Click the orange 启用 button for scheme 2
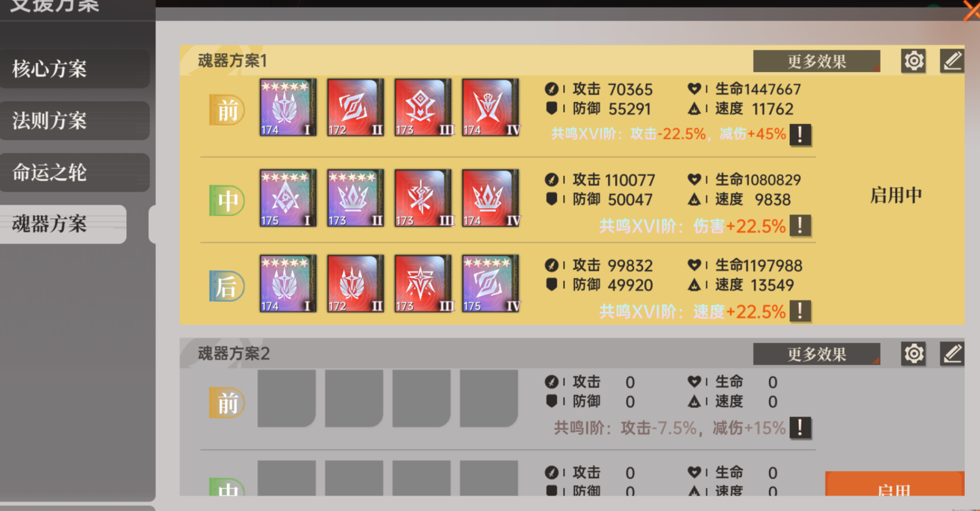Image resolution: width=980 pixels, height=511 pixels. (895, 484)
